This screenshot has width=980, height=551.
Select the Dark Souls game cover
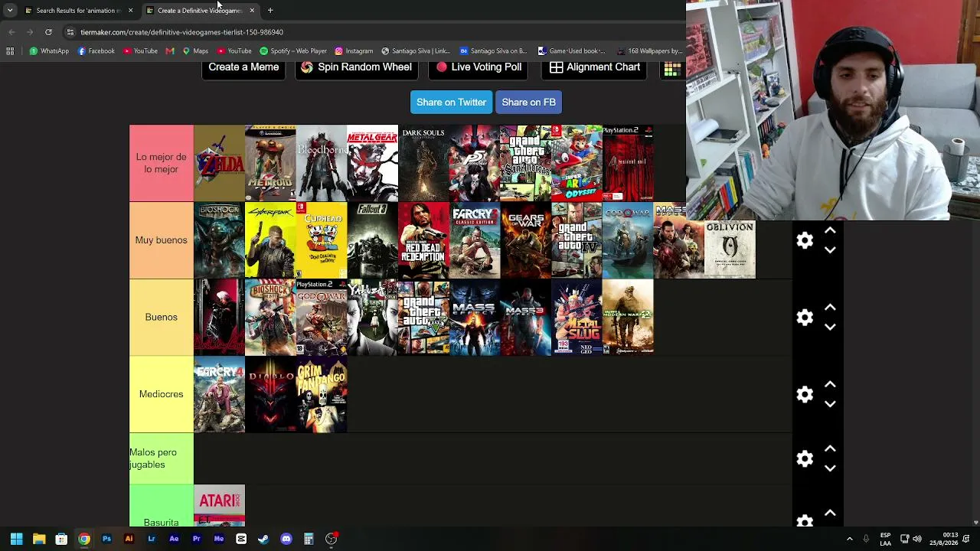point(423,163)
